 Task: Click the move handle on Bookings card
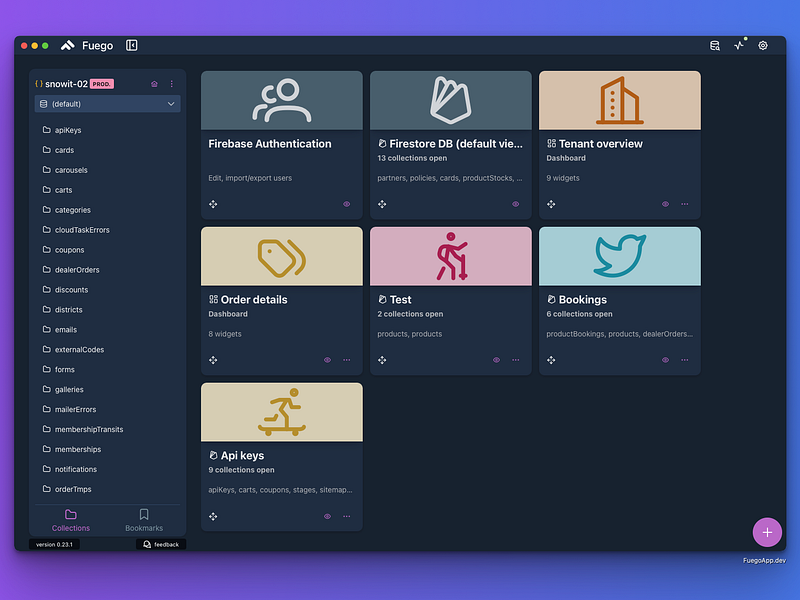point(551,360)
